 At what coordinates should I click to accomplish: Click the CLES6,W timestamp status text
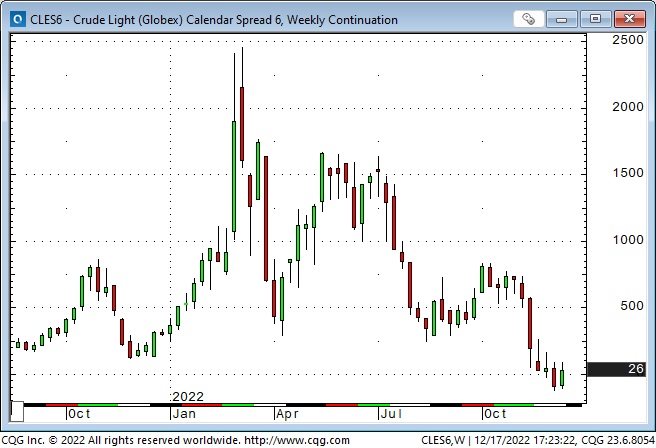[538, 440]
